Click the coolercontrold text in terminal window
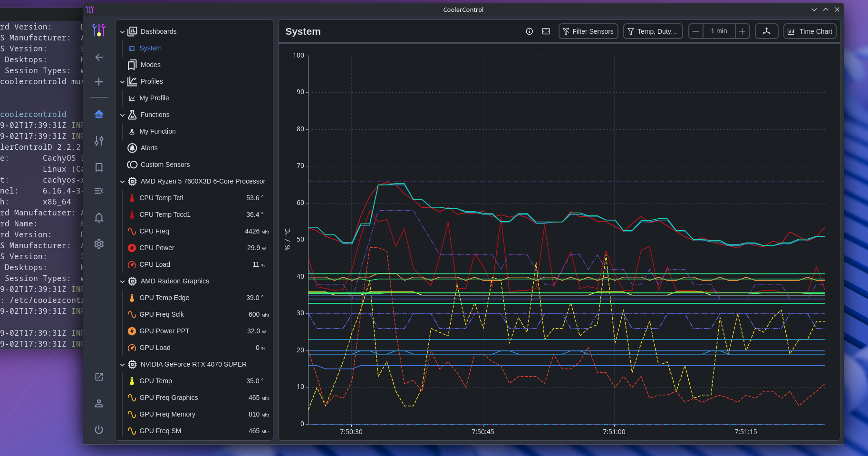Image resolution: width=868 pixels, height=456 pixels. tap(33, 114)
